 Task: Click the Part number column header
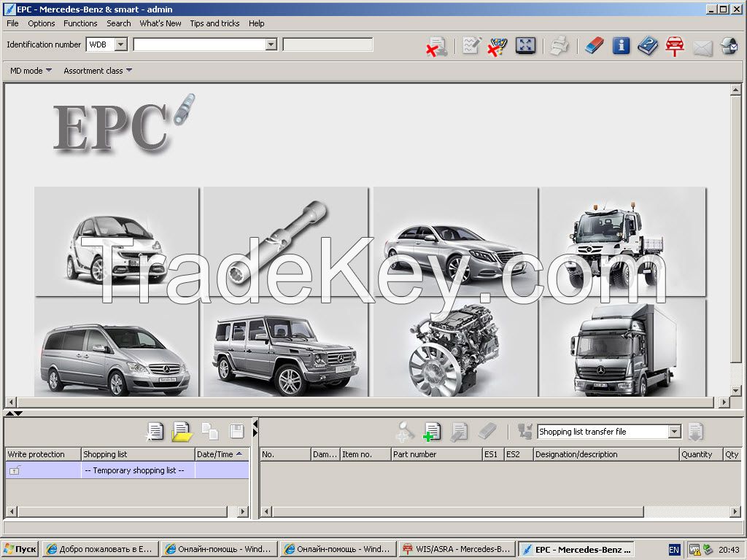pyautogui.click(x=436, y=454)
